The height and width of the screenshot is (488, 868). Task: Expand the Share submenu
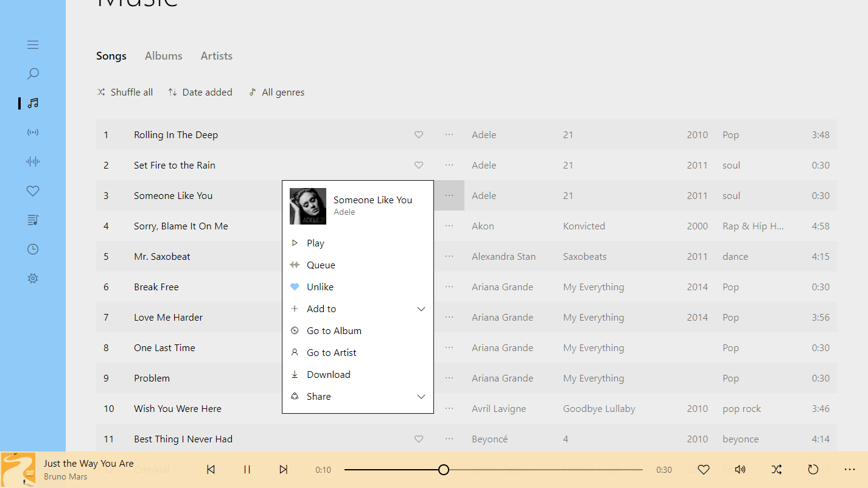[358, 396]
